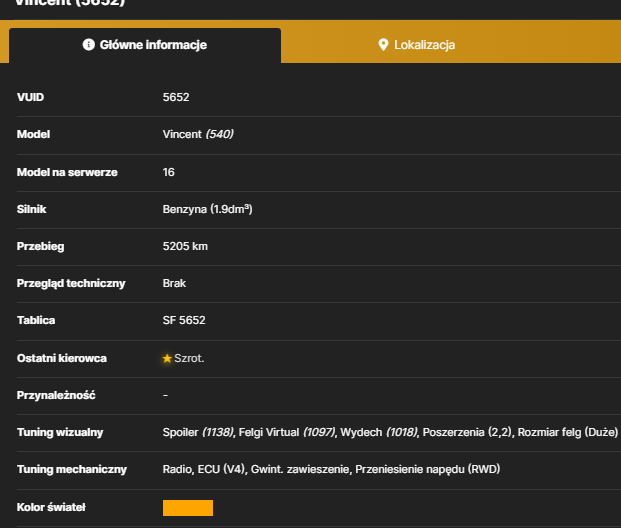Image resolution: width=621 pixels, height=528 pixels.
Task: Click the map pin icon beside Lokalizacja
Action: [383, 45]
